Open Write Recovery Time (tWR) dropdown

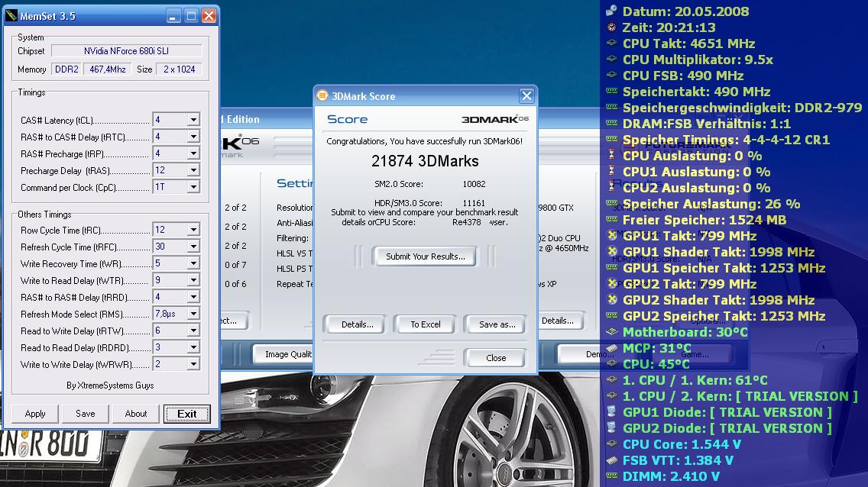pyautogui.click(x=193, y=263)
